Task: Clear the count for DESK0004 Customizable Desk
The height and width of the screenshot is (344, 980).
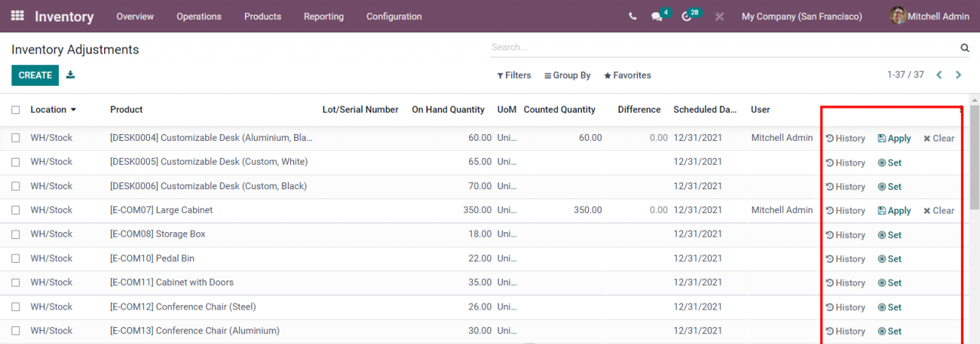Action: point(939,139)
